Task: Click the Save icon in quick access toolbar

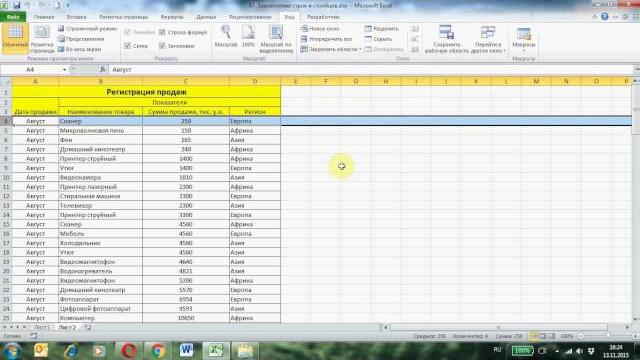Action: pos(17,5)
